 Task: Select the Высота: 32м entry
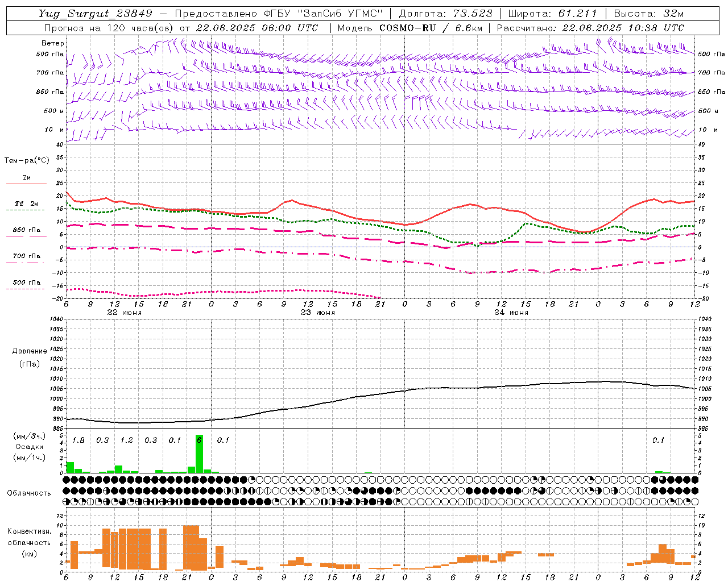649,14
